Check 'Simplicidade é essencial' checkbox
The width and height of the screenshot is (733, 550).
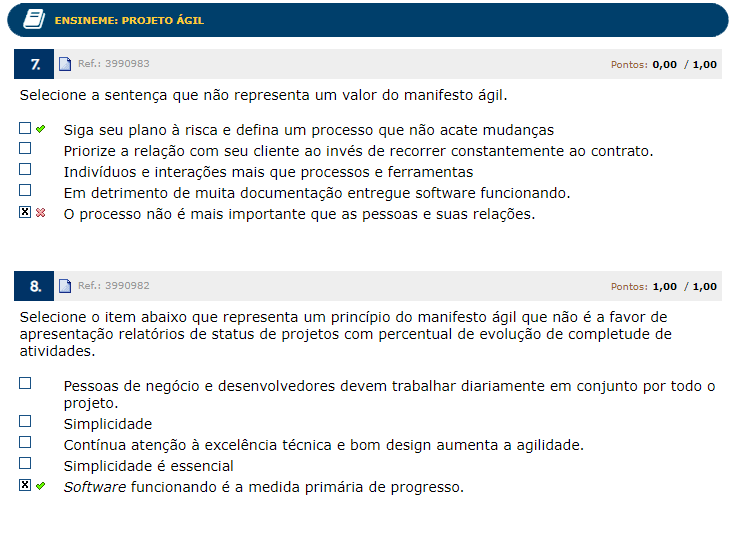(x=25, y=464)
